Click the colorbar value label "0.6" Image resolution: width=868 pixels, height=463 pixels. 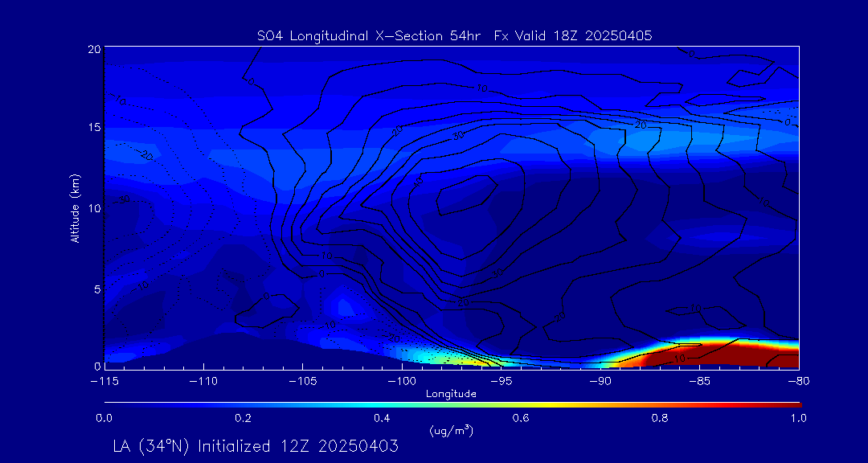522,418
